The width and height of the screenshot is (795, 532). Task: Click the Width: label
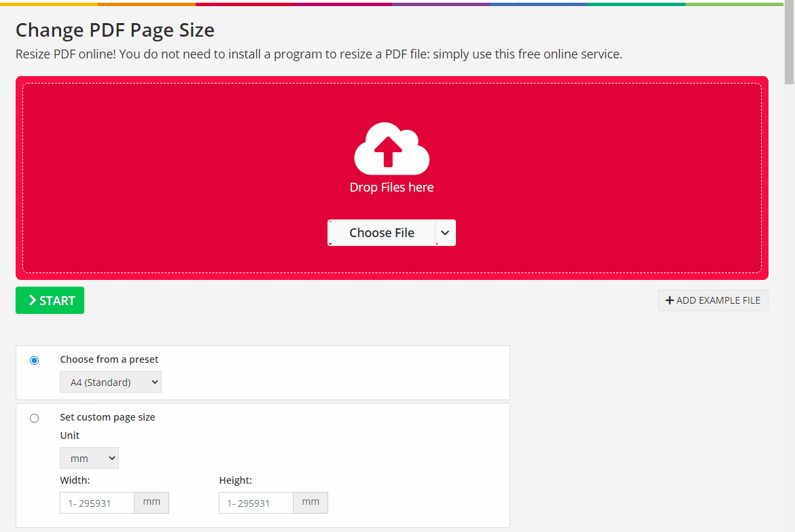[75, 480]
